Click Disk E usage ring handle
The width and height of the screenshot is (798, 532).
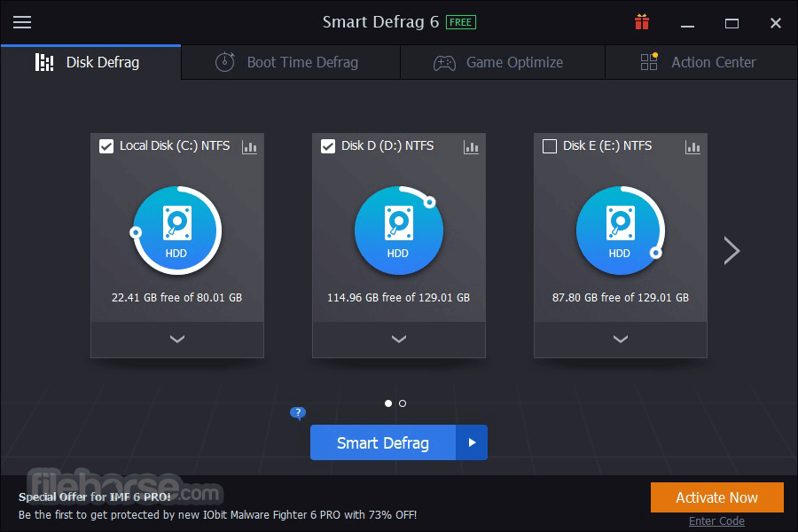pyautogui.click(x=656, y=253)
